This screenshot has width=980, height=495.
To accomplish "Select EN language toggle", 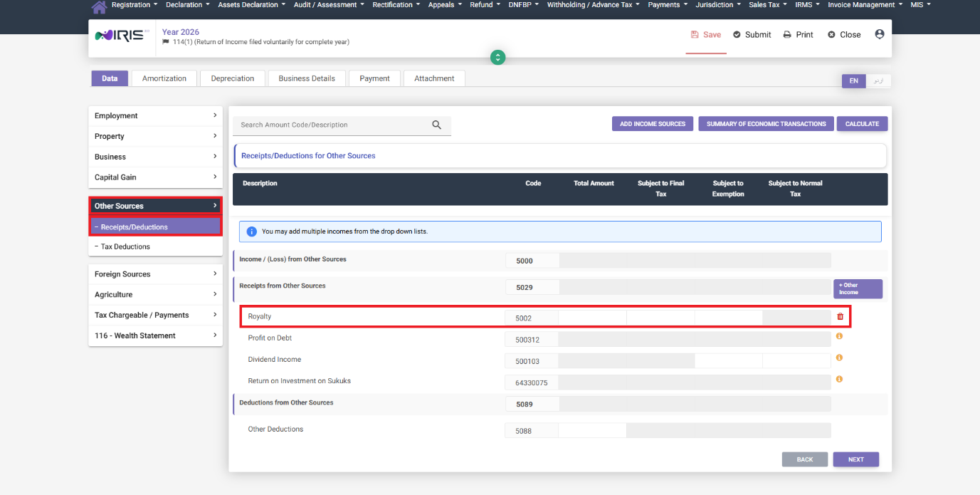I will (x=854, y=81).
